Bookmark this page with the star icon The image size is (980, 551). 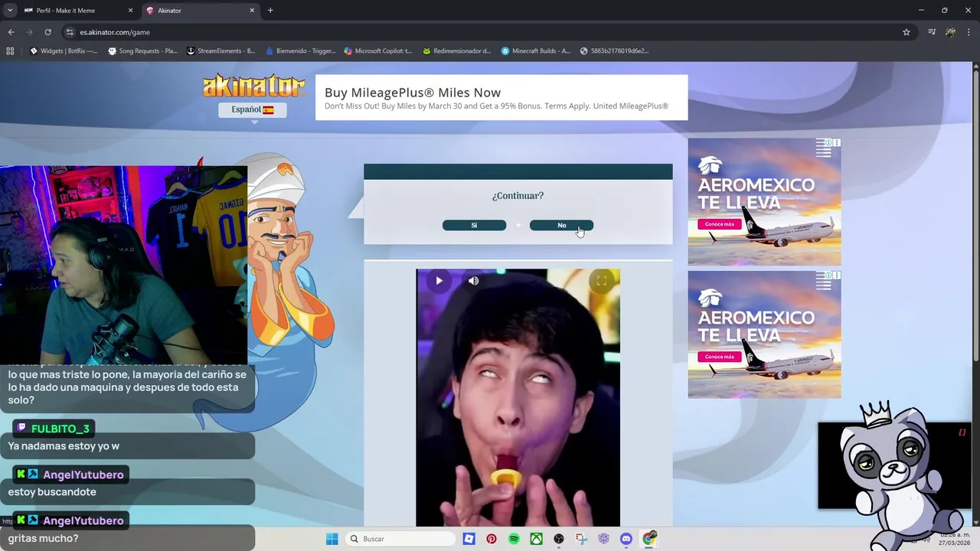[x=906, y=32]
